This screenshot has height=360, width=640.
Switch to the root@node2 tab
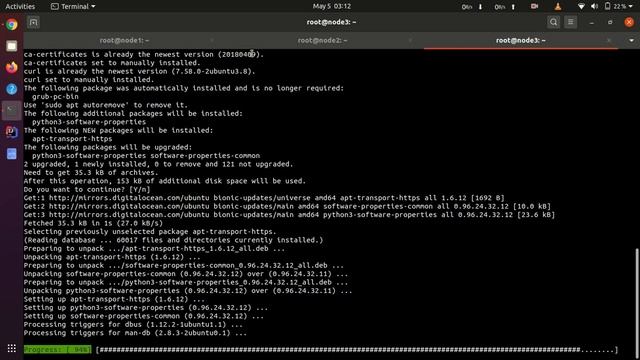pyautogui.click(x=322, y=40)
